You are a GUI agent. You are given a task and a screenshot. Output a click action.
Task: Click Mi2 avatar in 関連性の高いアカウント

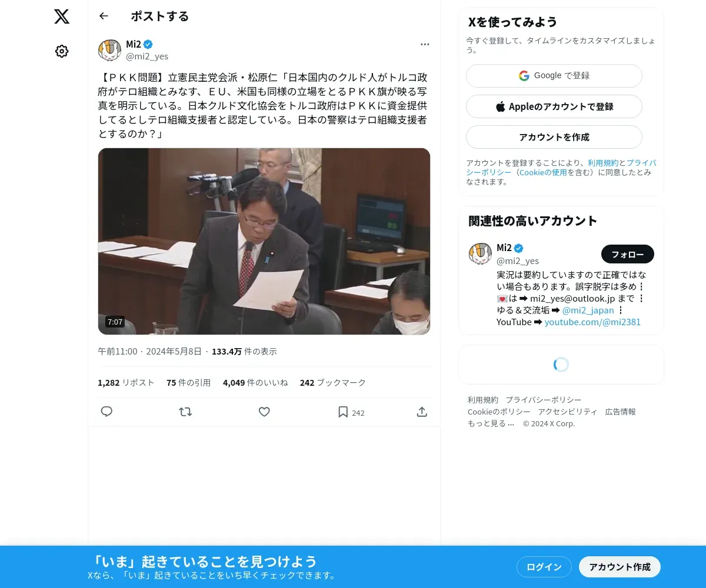tap(480, 253)
